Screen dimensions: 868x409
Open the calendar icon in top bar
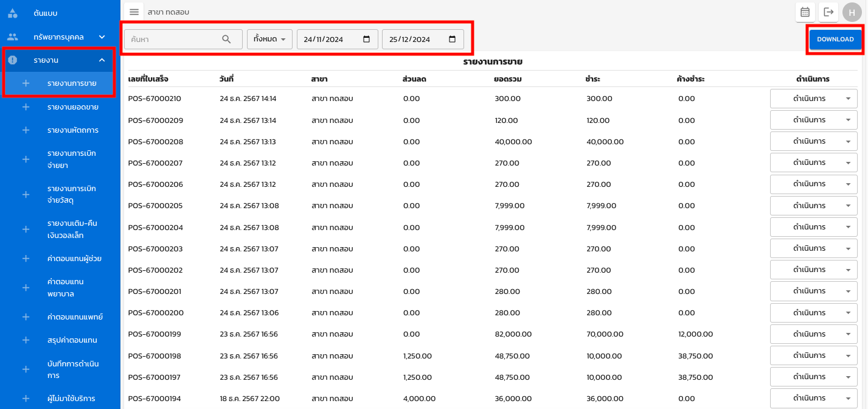click(805, 12)
